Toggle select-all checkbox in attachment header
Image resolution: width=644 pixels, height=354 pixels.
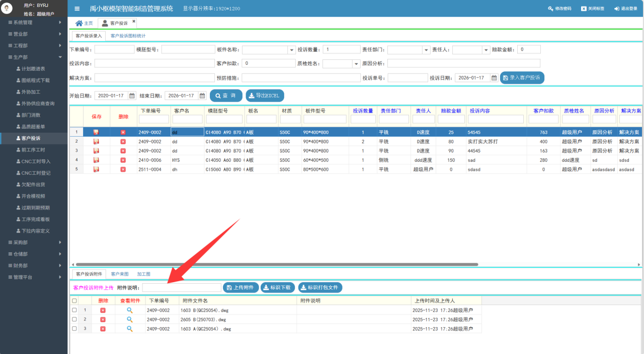pyautogui.click(x=74, y=301)
